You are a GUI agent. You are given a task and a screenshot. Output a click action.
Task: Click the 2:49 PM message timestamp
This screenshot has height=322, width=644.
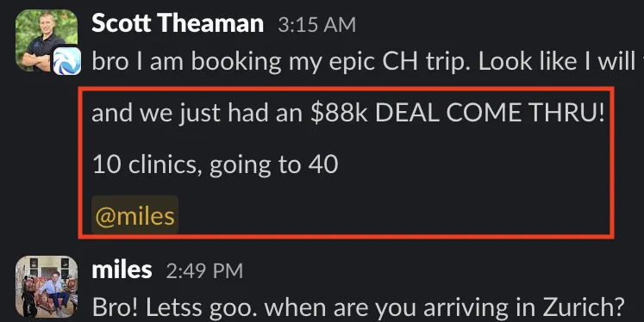204,271
